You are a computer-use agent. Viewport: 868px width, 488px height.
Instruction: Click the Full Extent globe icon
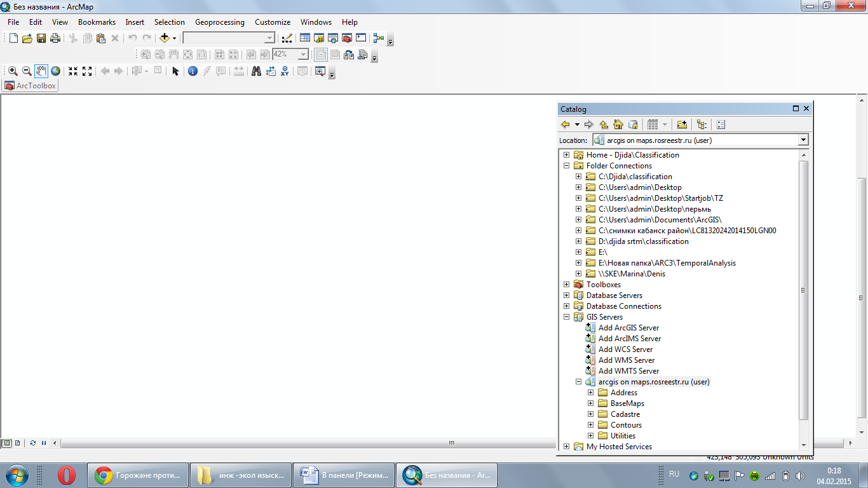[56, 71]
